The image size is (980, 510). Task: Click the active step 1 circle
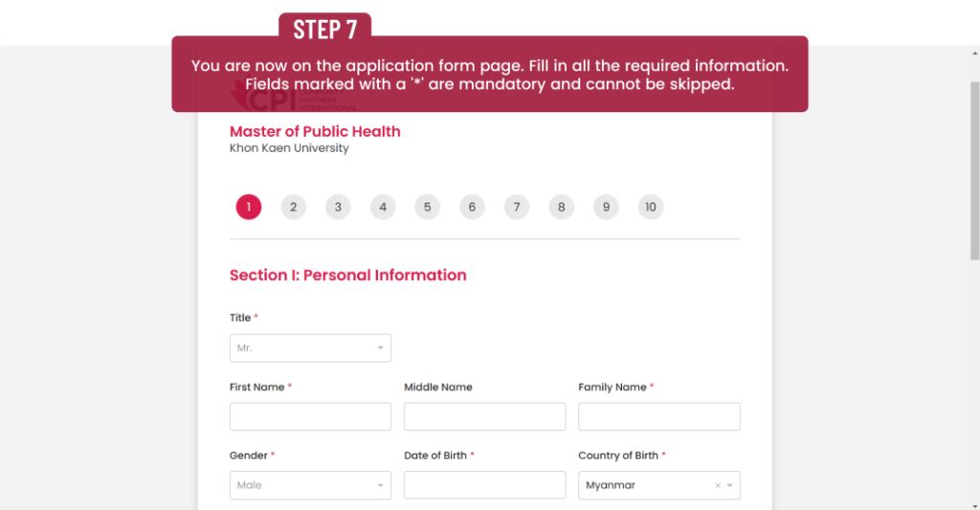(249, 207)
